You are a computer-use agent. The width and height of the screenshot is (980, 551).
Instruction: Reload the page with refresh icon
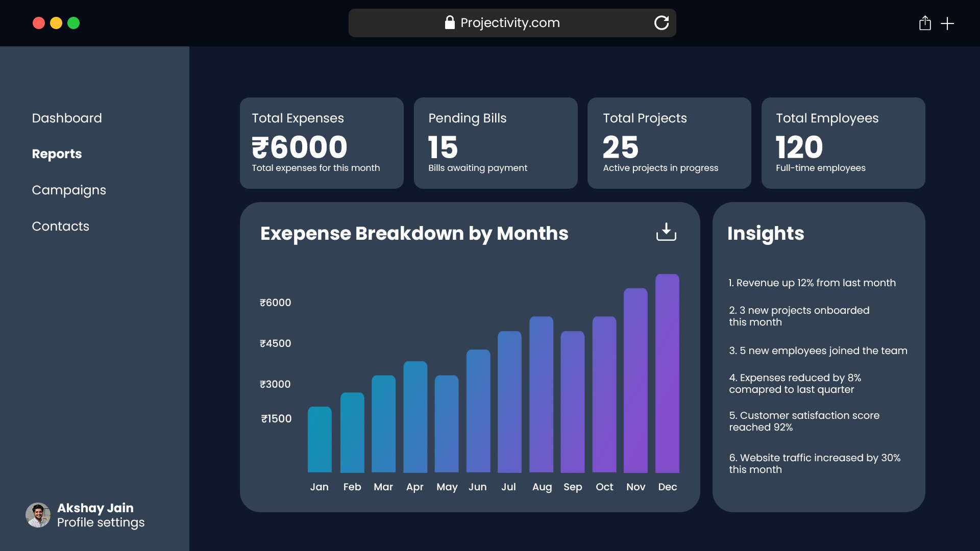coord(661,23)
